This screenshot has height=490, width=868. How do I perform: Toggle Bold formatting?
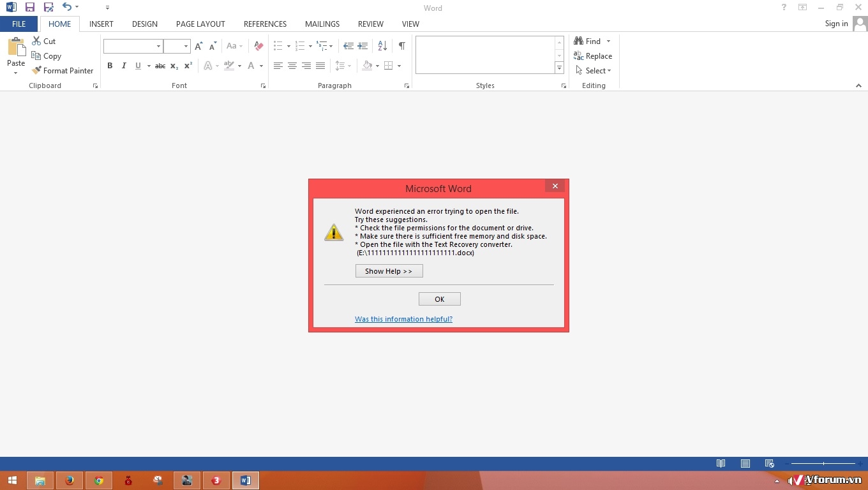coord(110,66)
